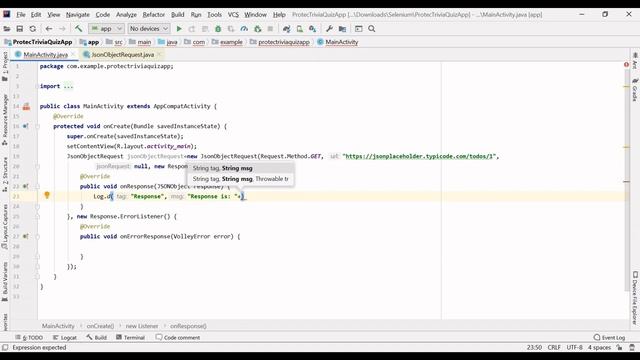This screenshot has width=640, height=360.
Task: Start debugging with the green bug icon
Action: [218, 29]
